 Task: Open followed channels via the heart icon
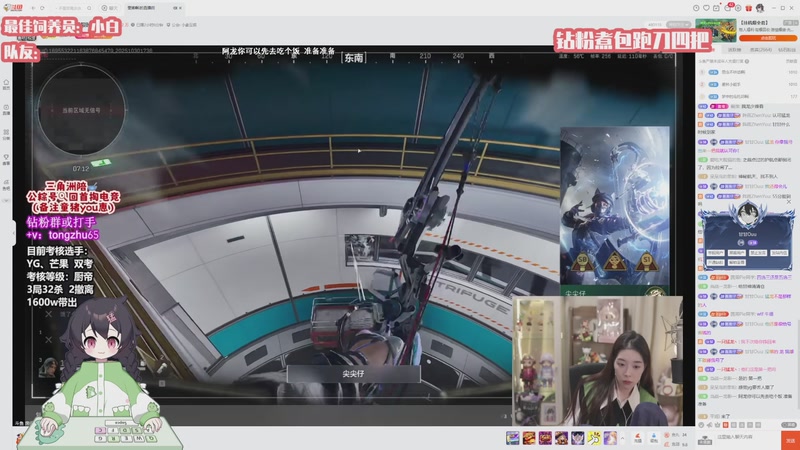click(706, 8)
